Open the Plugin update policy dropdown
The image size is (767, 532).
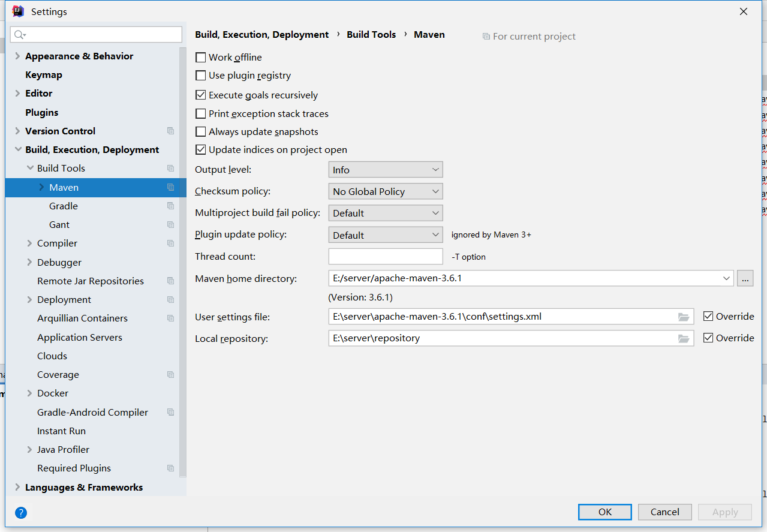point(386,235)
